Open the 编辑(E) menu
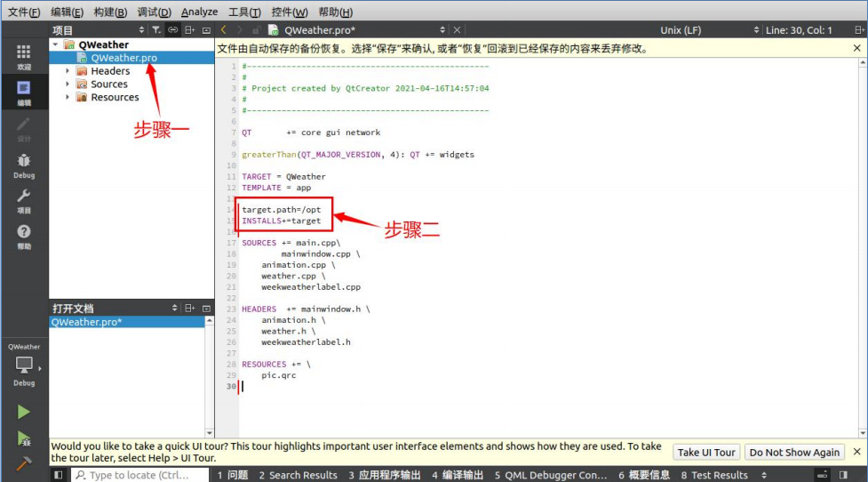868x482 pixels. coord(67,12)
